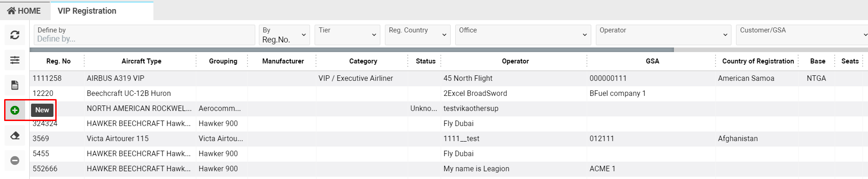Screen dimensions: 868x179
Task: Select the Victa Airtourer 115 row
Action: pos(448,138)
